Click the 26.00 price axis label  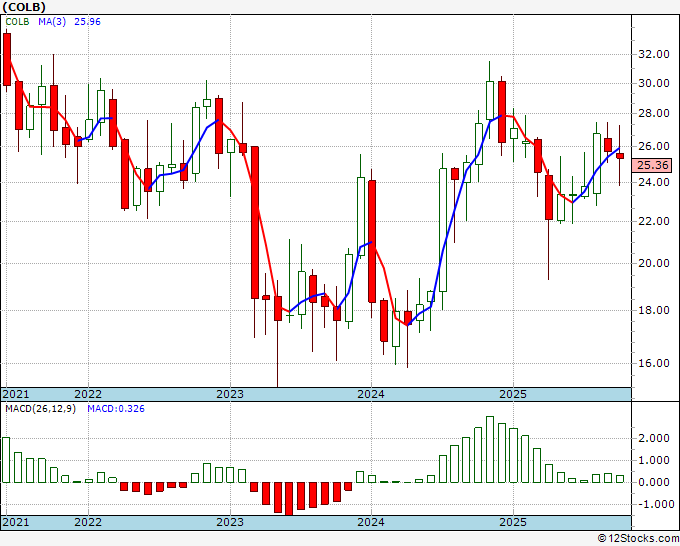tap(654, 146)
